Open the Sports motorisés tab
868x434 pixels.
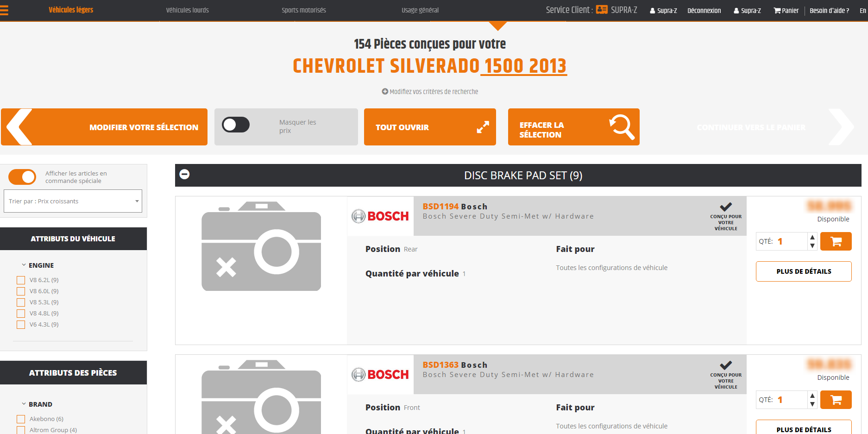click(x=303, y=10)
